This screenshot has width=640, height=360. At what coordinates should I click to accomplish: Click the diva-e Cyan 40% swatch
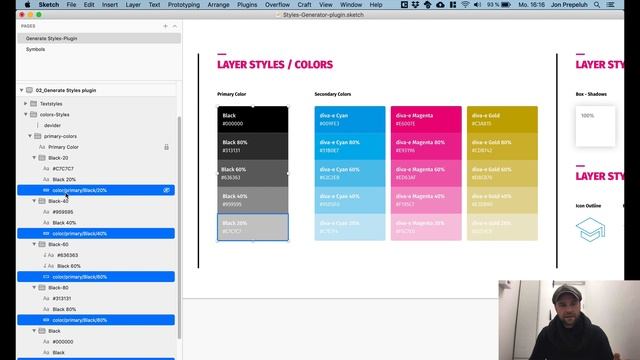tap(350, 200)
